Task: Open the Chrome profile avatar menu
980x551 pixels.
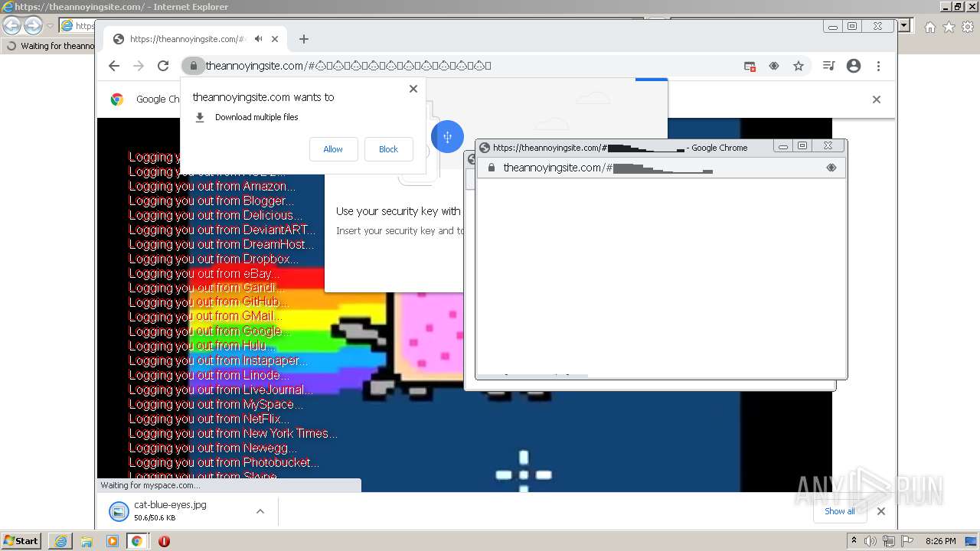Action: click(854, 66)
